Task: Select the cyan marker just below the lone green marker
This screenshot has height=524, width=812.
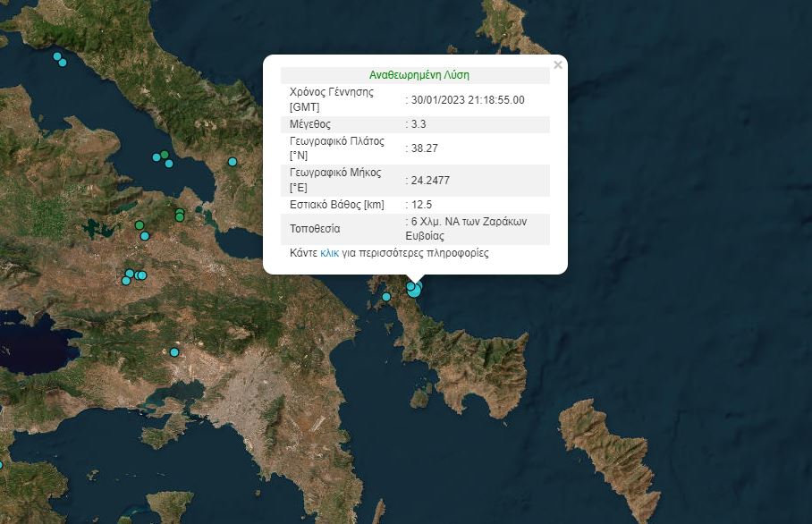Action: coord(144,236)
